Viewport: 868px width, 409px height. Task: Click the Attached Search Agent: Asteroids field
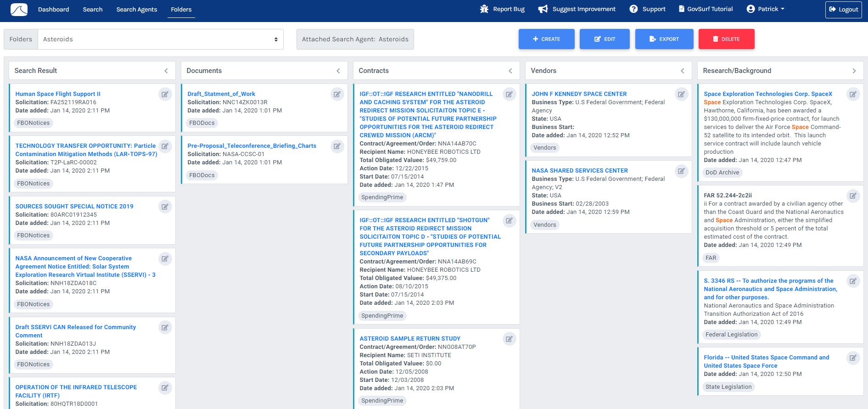click(355, 39)
